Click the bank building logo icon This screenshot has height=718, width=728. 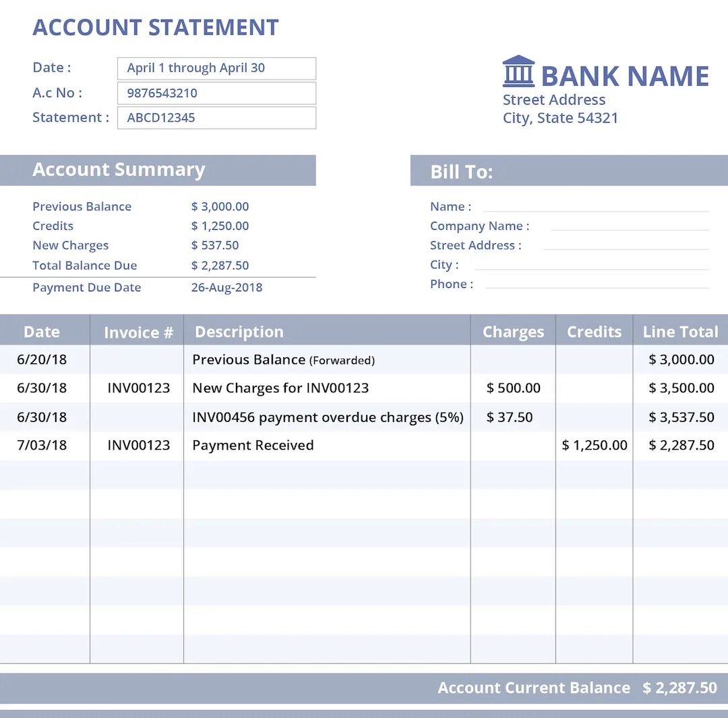(518, 71)
